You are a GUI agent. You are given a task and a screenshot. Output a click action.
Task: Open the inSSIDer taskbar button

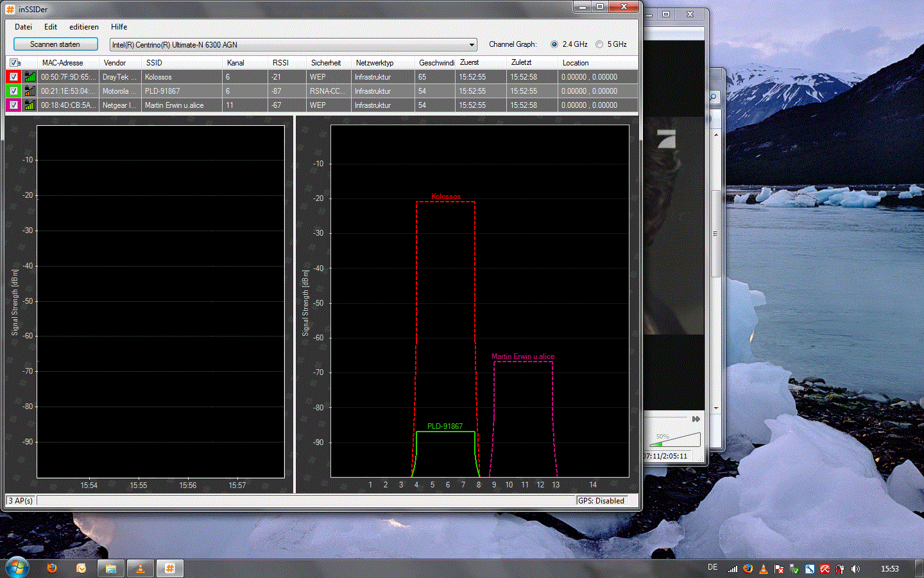(170, 568)
